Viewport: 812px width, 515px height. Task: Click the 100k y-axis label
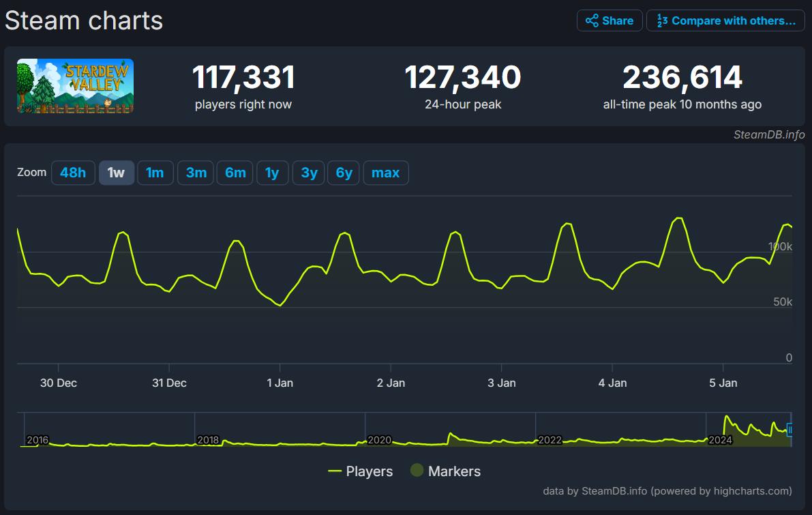click(780, 247)
